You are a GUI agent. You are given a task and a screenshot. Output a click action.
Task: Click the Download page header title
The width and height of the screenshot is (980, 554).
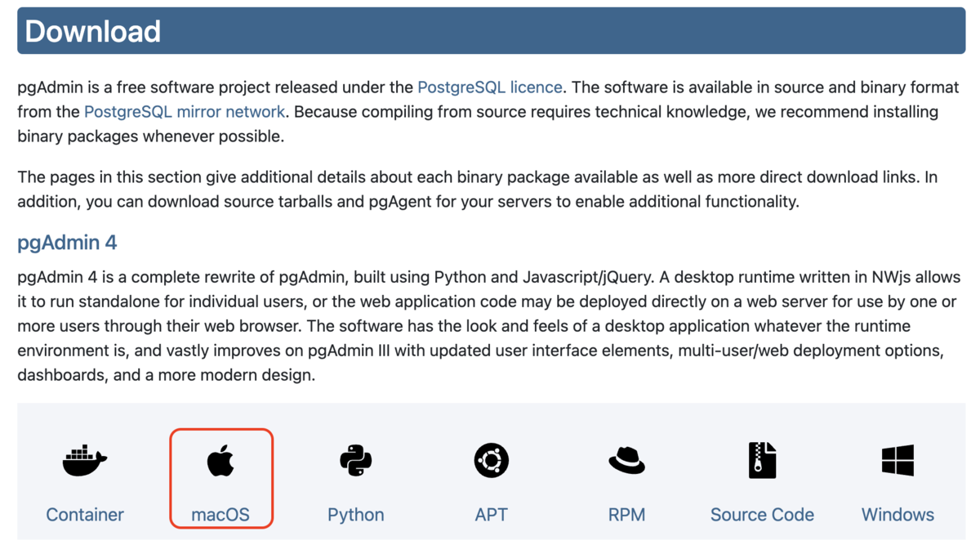(93, 31)
